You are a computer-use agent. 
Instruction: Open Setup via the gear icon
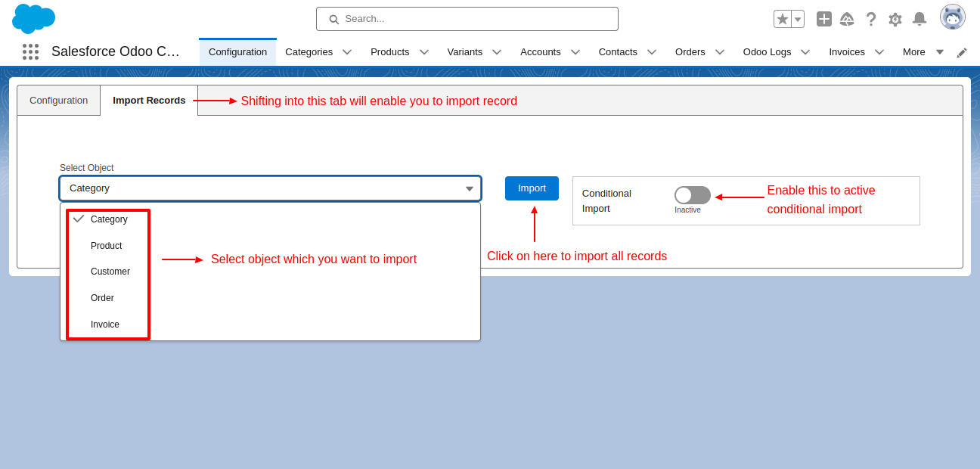[x=895, y=18]
